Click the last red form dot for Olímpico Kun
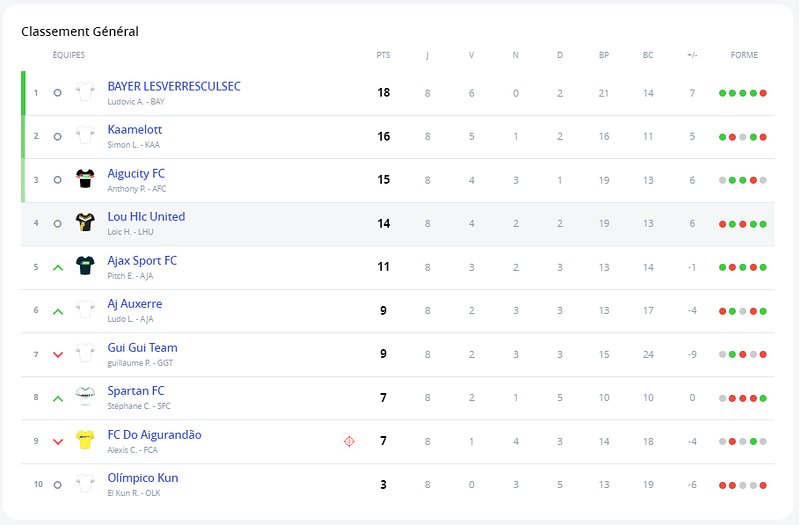The height and width of the screenshot is (525, 800). click(763, 486)
